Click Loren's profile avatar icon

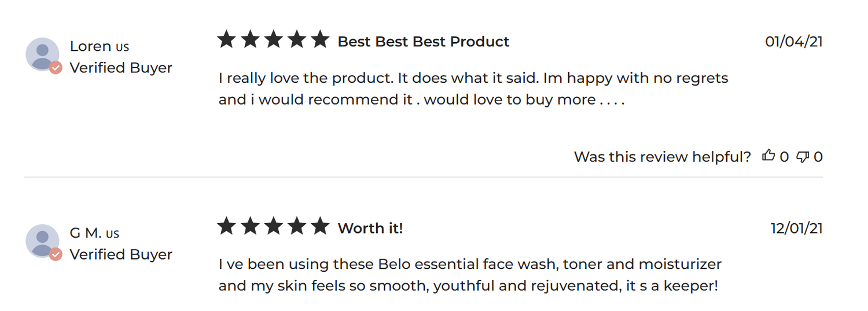point(42,54)
